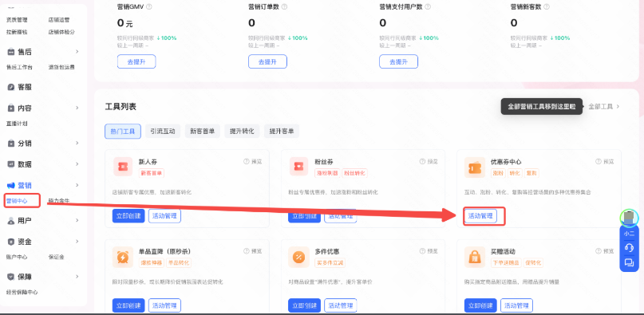Open 经营保障中心 sidebar link
The image size is (644, 315).
pyautogui.click(x=22, y=292)
